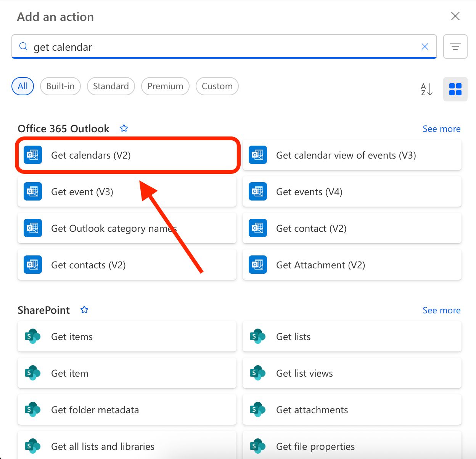Viewport: 476px width, 459px height.
Task: Click SharePoint icon next to Get attachments
Action: tap(258, 410)
